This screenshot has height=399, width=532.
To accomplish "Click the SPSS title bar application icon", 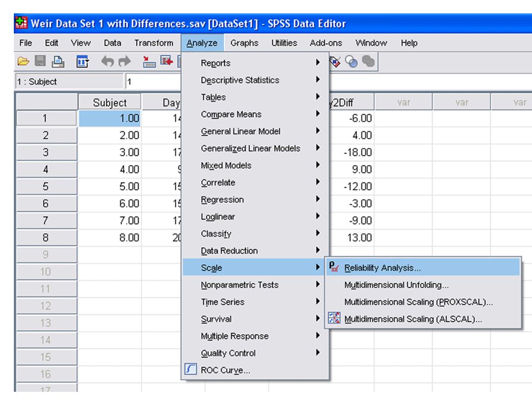I will click(22, 23).
